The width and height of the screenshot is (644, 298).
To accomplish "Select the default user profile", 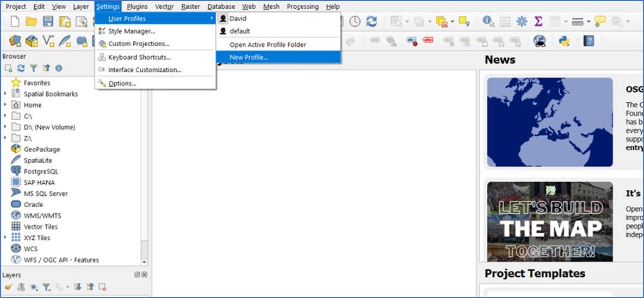I will coord(279,31).
